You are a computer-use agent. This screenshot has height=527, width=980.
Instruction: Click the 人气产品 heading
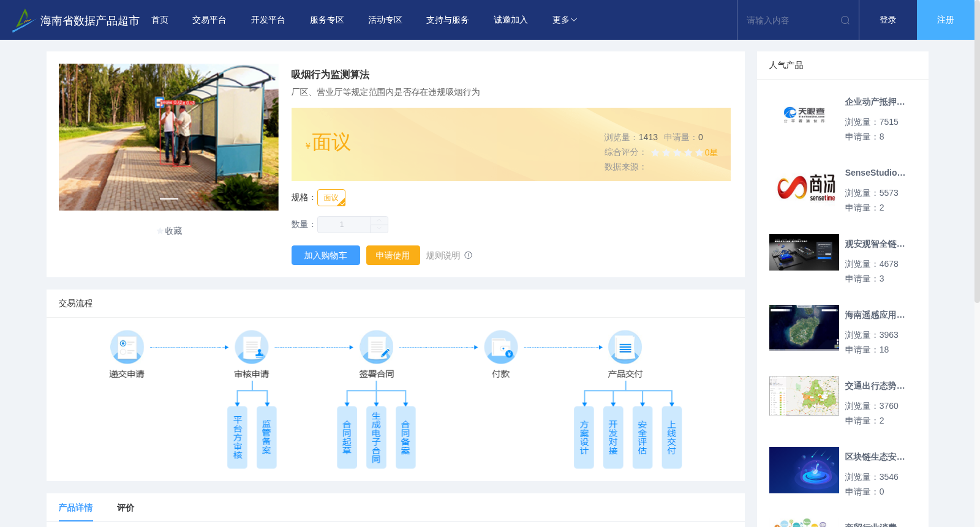coord(786,65)
